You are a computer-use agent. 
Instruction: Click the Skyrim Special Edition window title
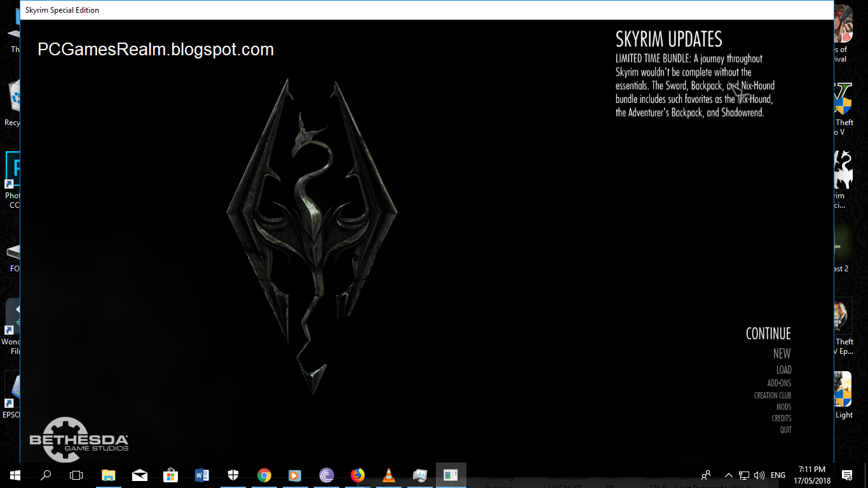tap(62, 10)
